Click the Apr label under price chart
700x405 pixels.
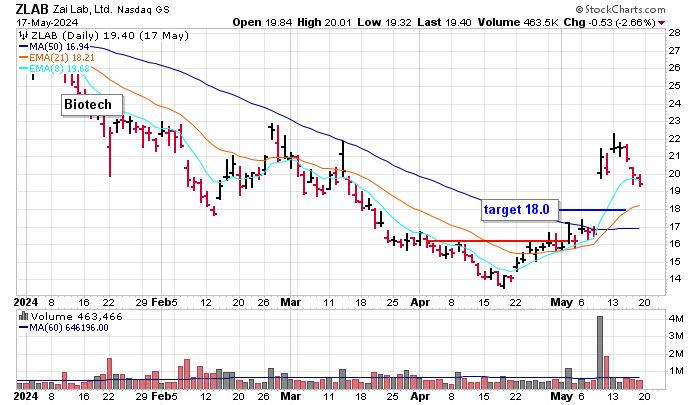coord(420,302)
